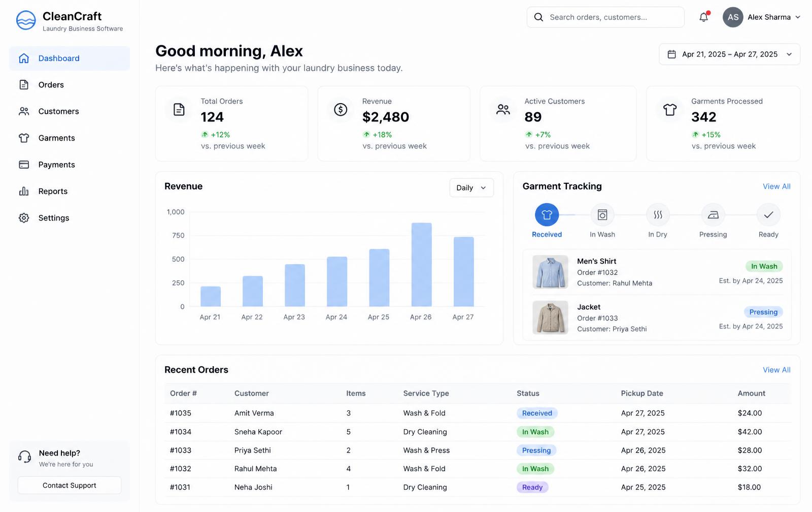Click View All in Garment Tracking

[776, 186]
